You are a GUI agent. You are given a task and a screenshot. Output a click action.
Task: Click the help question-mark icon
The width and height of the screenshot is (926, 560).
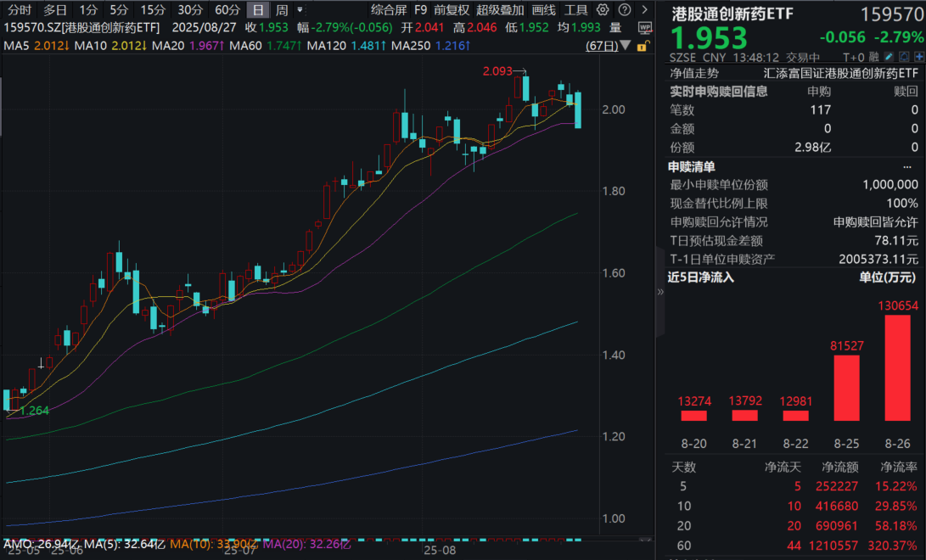point(625,9)
